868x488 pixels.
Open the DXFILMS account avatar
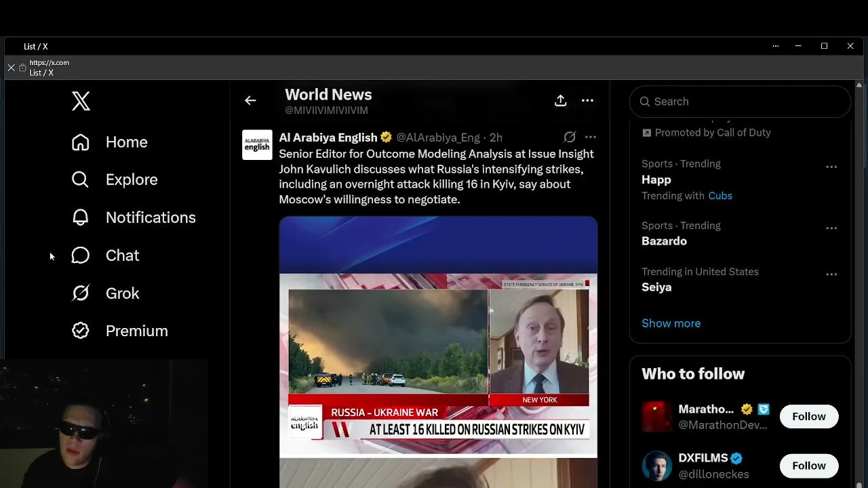point(656,466)
